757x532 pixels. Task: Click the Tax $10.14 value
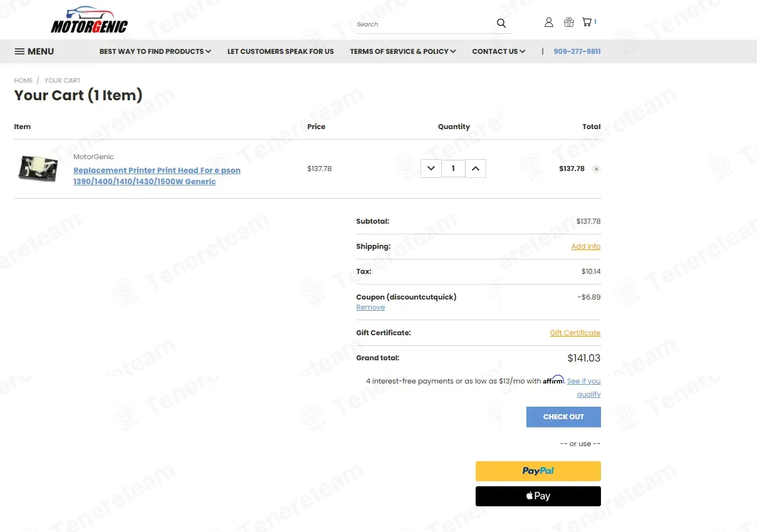pos(591,271)
